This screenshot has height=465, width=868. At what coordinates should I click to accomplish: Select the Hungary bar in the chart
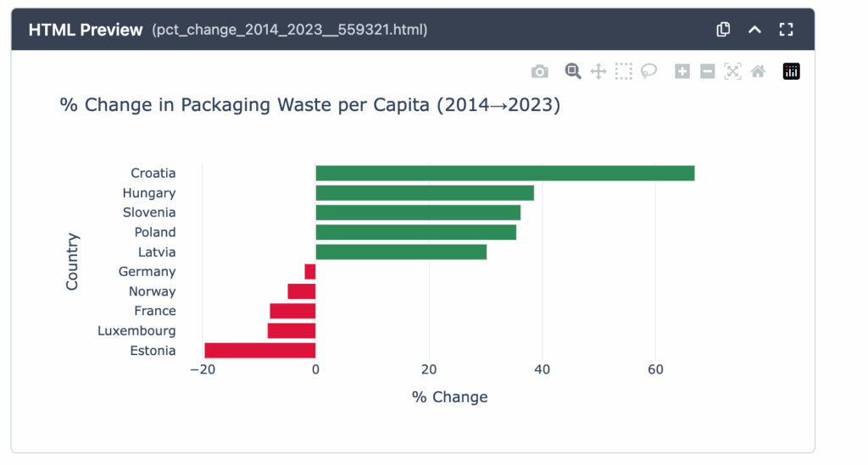[424, 193]
